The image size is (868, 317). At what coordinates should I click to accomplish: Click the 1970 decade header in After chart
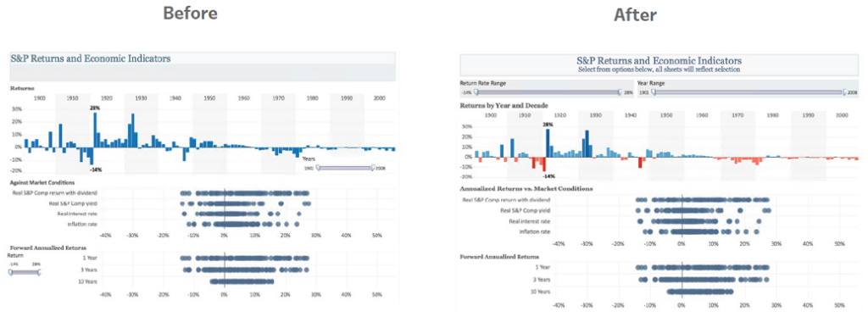tap(737, 115)
